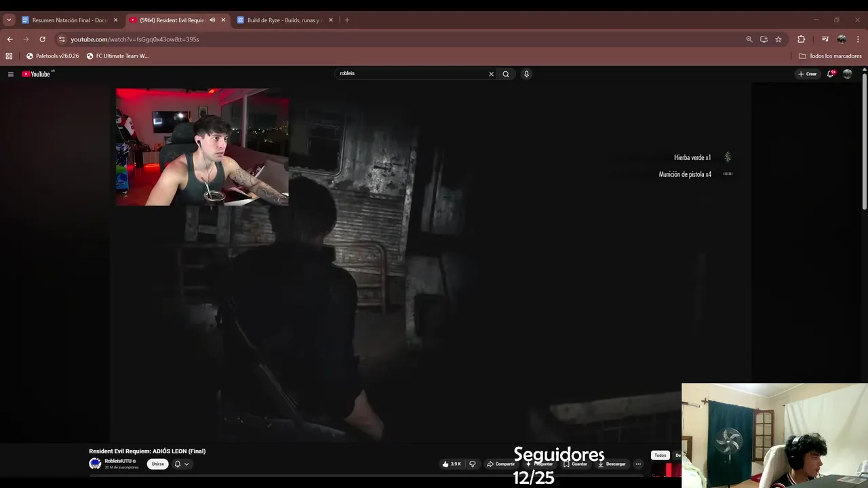Clear the YouTube search box text
Screen dimensions: 868x488
click(x=492, y=74)
